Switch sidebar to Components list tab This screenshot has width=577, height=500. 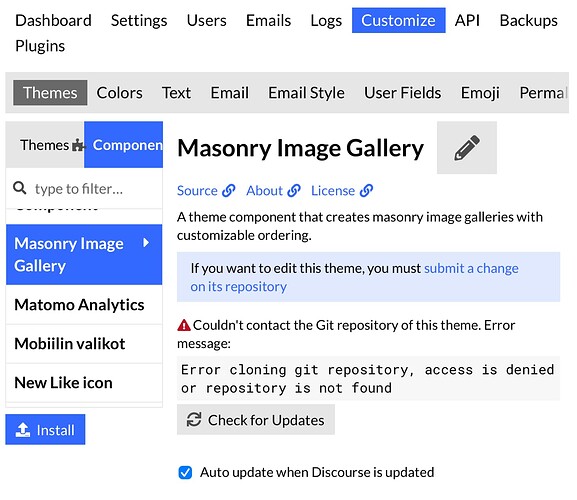(x=124, y=145)
